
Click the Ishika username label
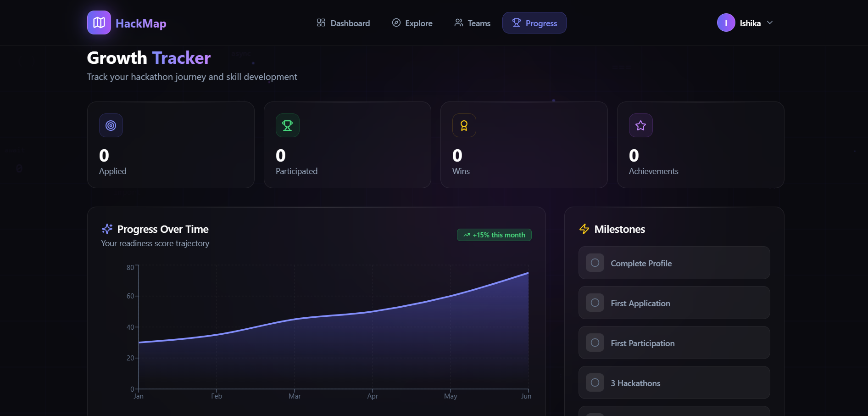(751, 23)
